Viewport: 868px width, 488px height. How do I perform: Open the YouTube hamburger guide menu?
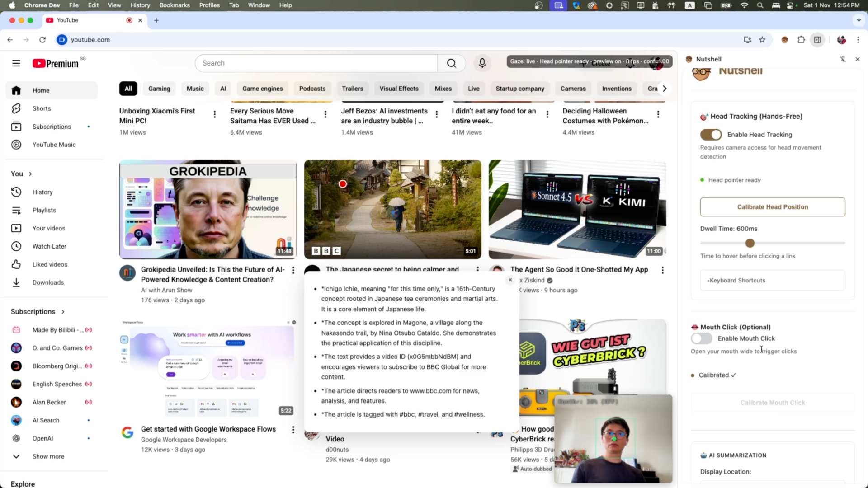(x=16, y=63)
